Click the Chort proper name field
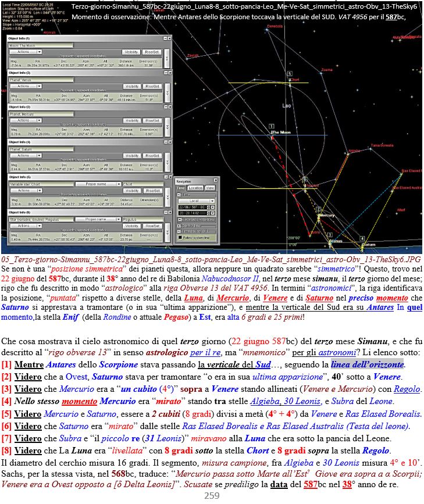The width and height of the screenshot is (424, 504). pyautogui.click(x=142, y=184)
